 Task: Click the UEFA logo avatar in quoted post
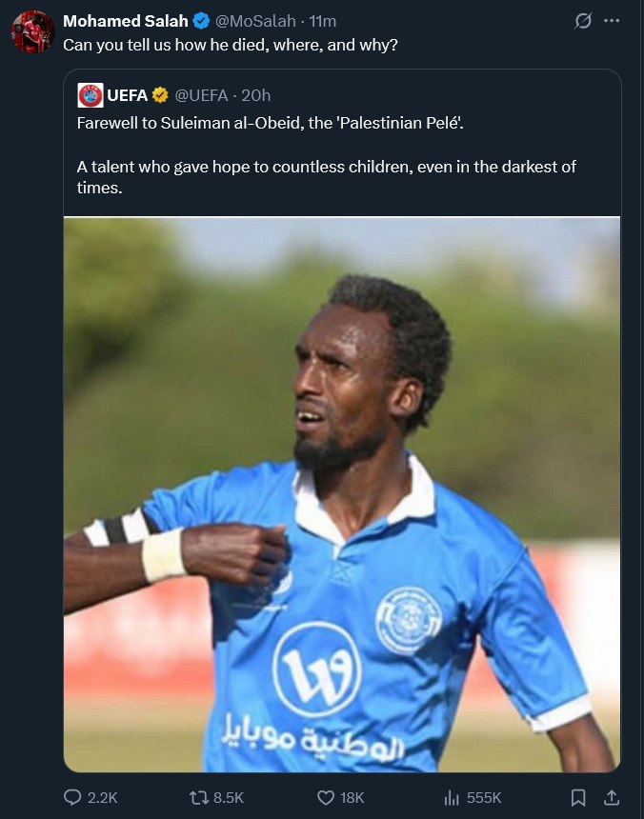pyautogui.click(x=91, y=95)
